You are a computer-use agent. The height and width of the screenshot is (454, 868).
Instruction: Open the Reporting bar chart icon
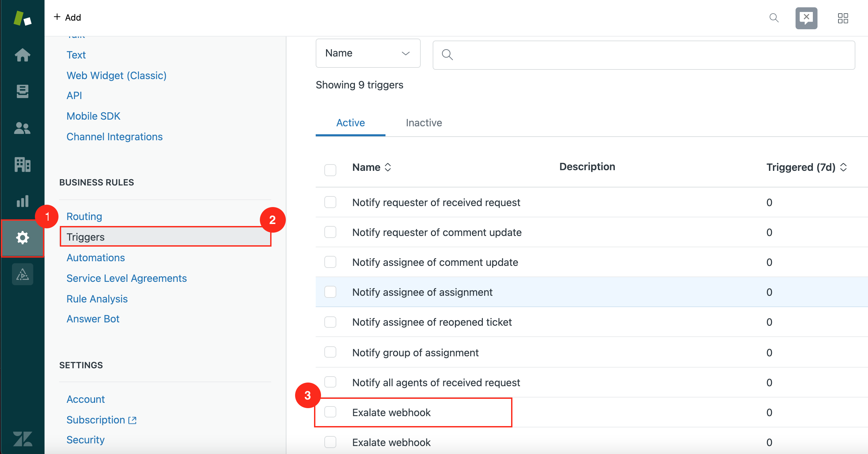22,201
